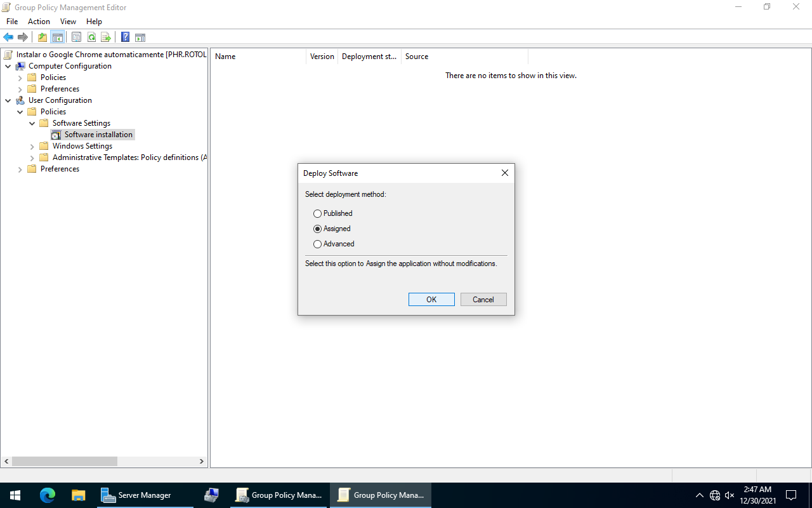Toggle Show/Hide Console Tree toolbar icon

click(58, 37)
